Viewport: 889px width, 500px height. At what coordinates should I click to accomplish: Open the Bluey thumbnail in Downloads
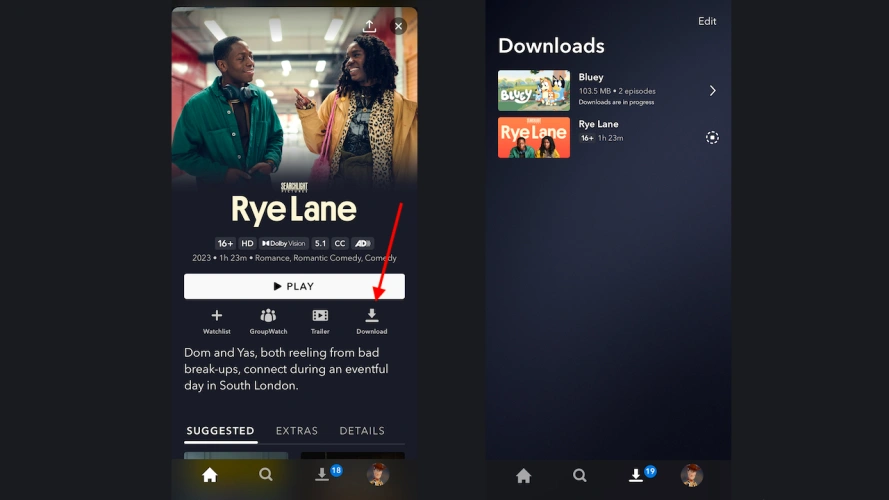point(534,91)
